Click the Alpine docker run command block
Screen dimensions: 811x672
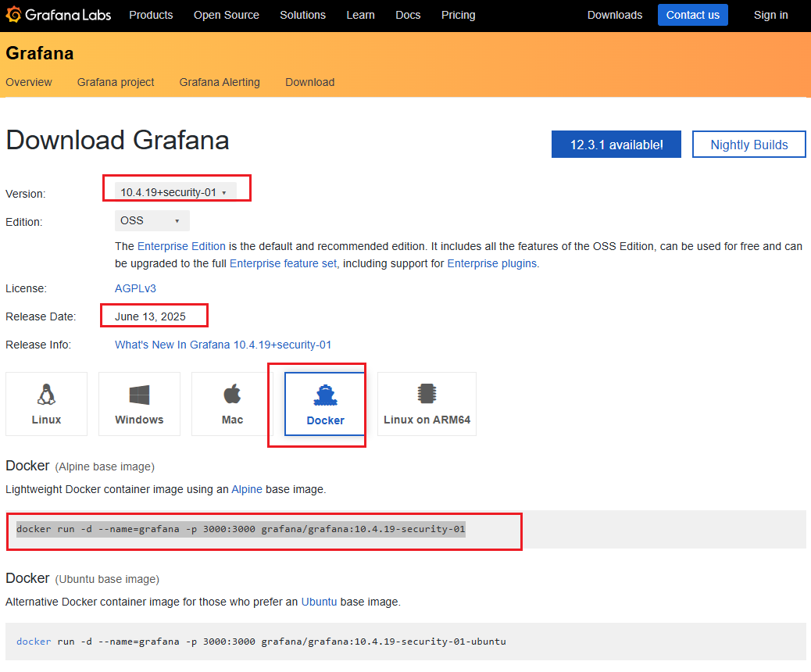[241, 530]
